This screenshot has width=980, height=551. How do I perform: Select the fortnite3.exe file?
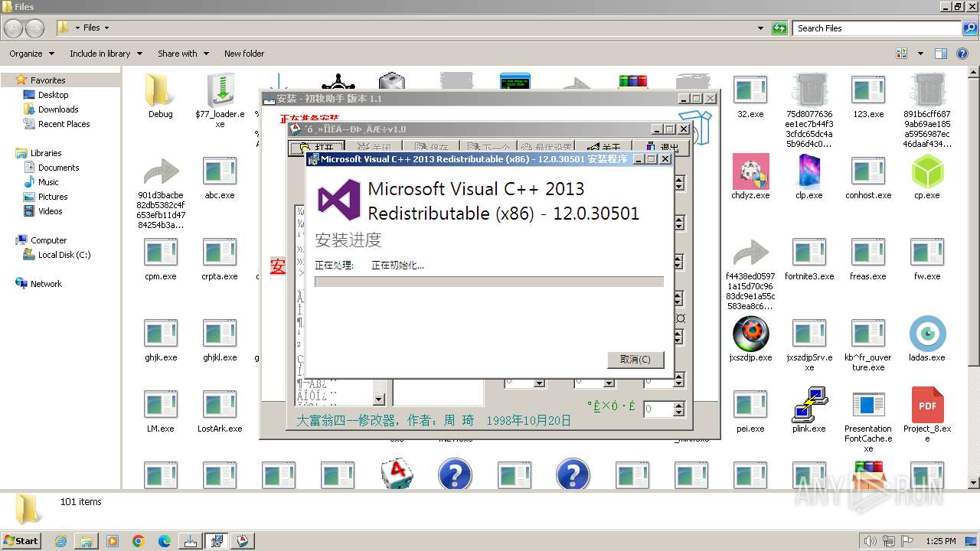click(x=809, y=252)
